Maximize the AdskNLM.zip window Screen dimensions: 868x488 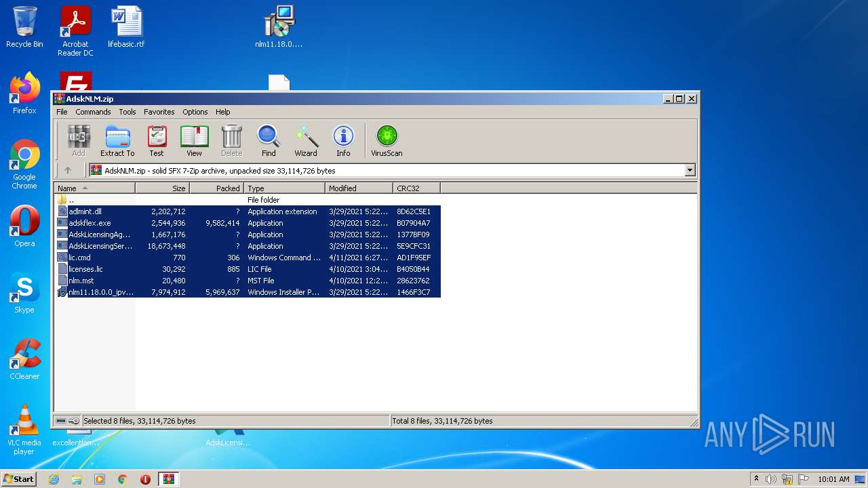pyautogui.click(x=679, y=99)
